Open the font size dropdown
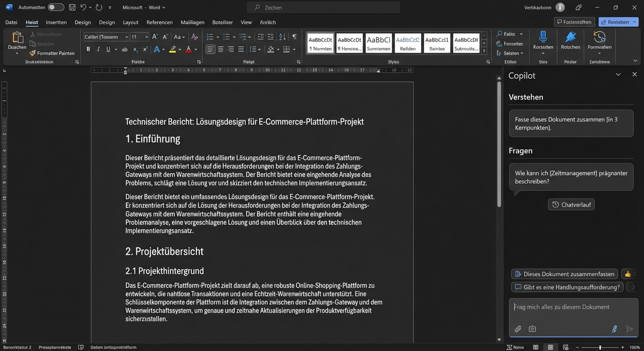The image size is (644, 351). [x=147, y=37]
